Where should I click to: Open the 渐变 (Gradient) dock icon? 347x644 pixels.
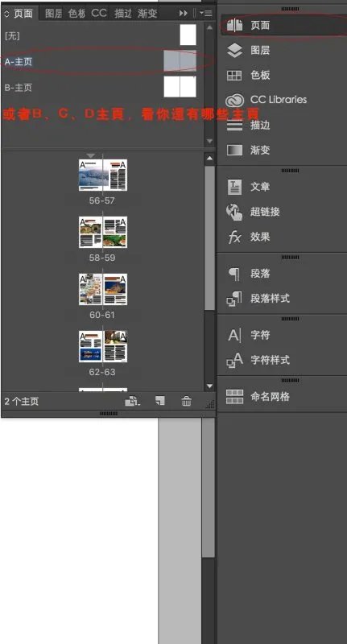pyautogui.click(x=234, y=150)
